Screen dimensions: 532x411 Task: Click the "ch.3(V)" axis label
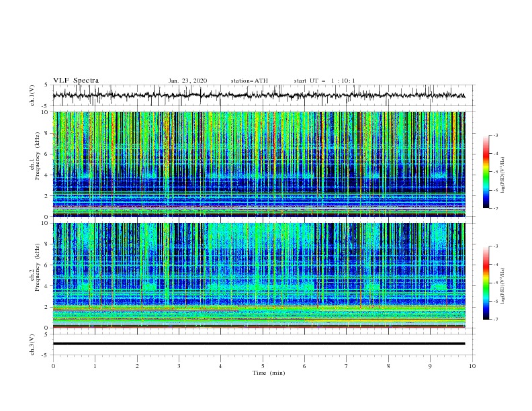pos(32,345)
